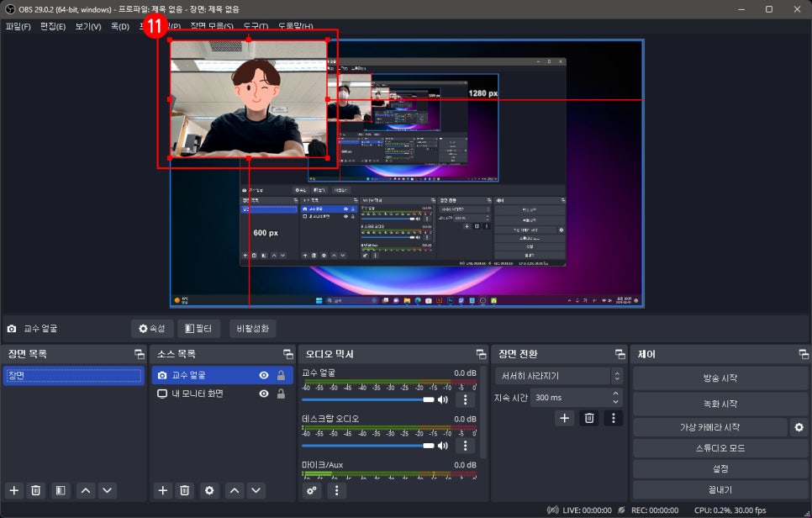Click the 비활성화 button
812x518 pixels.
click(x=253, y=329)
